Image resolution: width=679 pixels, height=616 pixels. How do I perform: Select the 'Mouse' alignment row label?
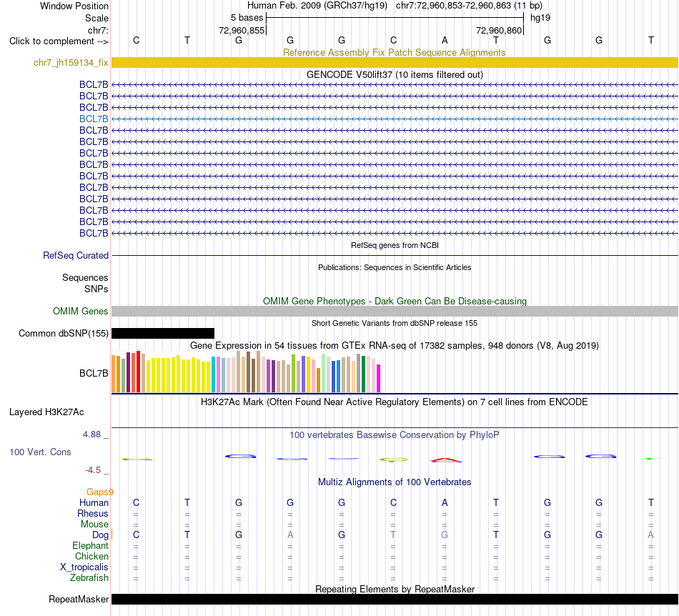pos(94,525)
